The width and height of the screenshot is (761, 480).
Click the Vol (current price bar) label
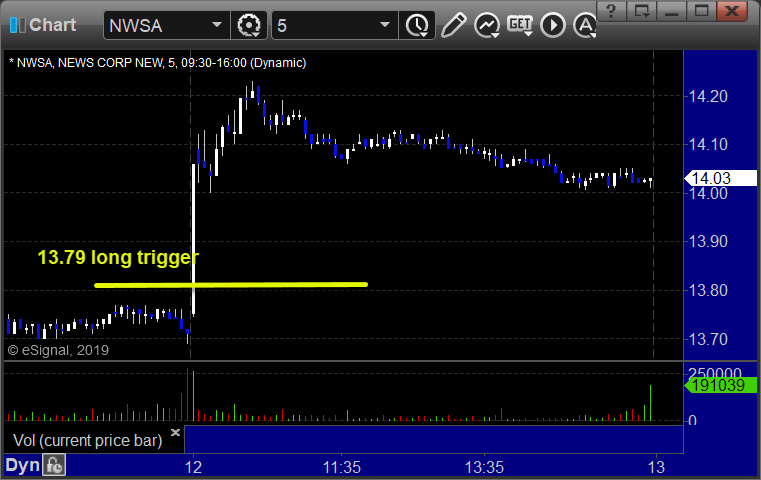coord(87,440)
